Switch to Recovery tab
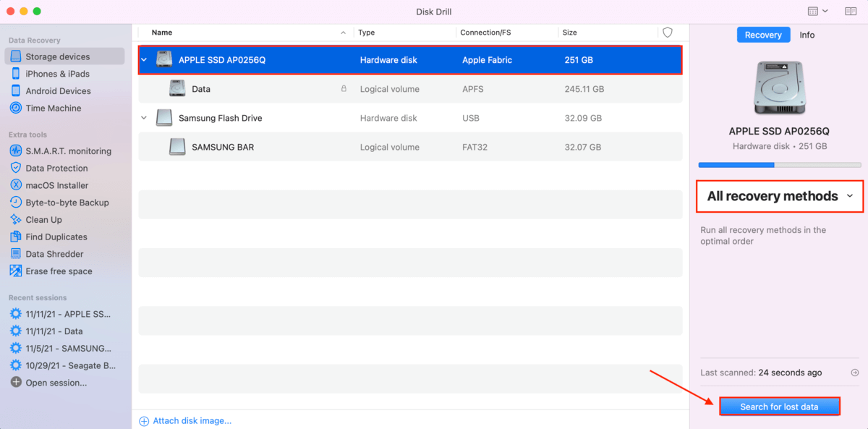The image size is (868, 429). click(763, 35)
